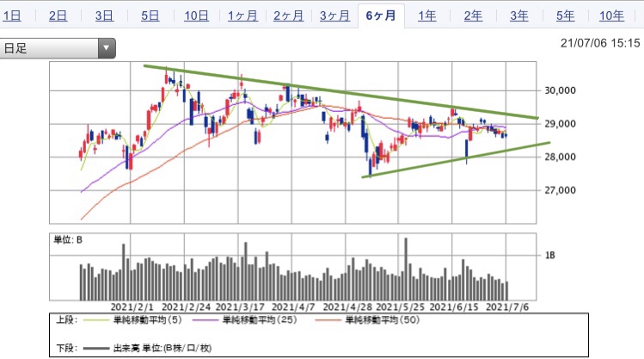Image resolution: width=644 pixels, height=359 pixels.
Task: Click the 上段: legend label
Action: (x=66, y=320)
